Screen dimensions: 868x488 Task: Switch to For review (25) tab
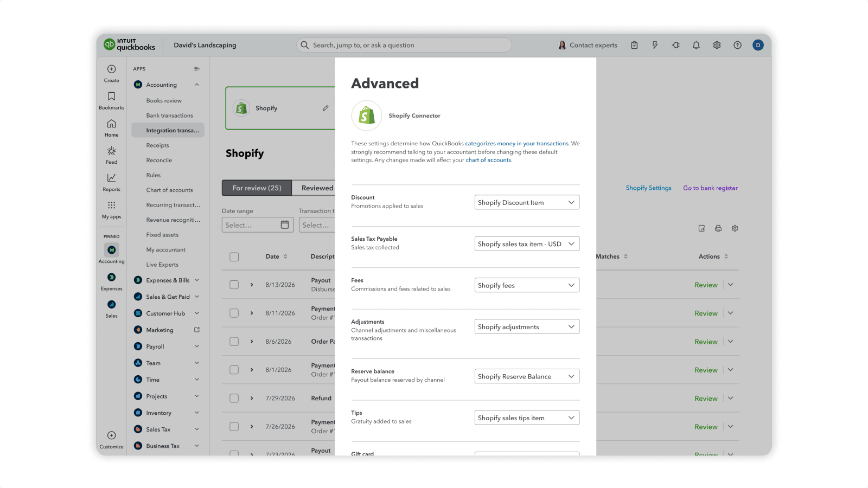tap(257, 188)
